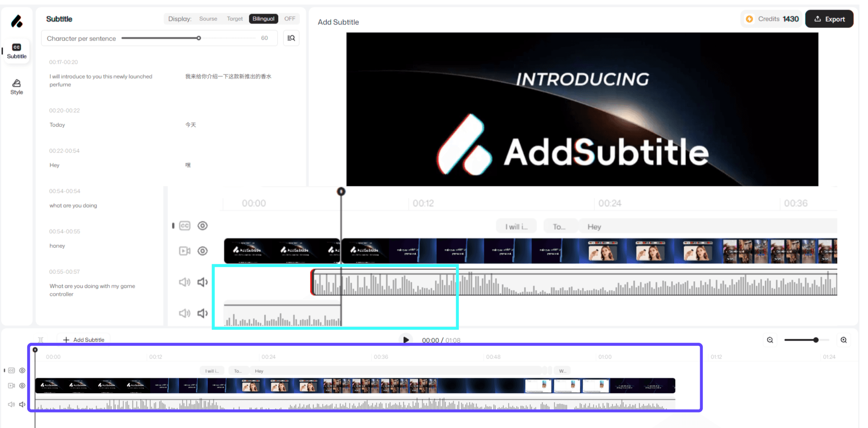The width and height of the screenshot is (868, 428).
Task: Hide the video track via eye icon in bottom timeline
Action: point(22,386)
